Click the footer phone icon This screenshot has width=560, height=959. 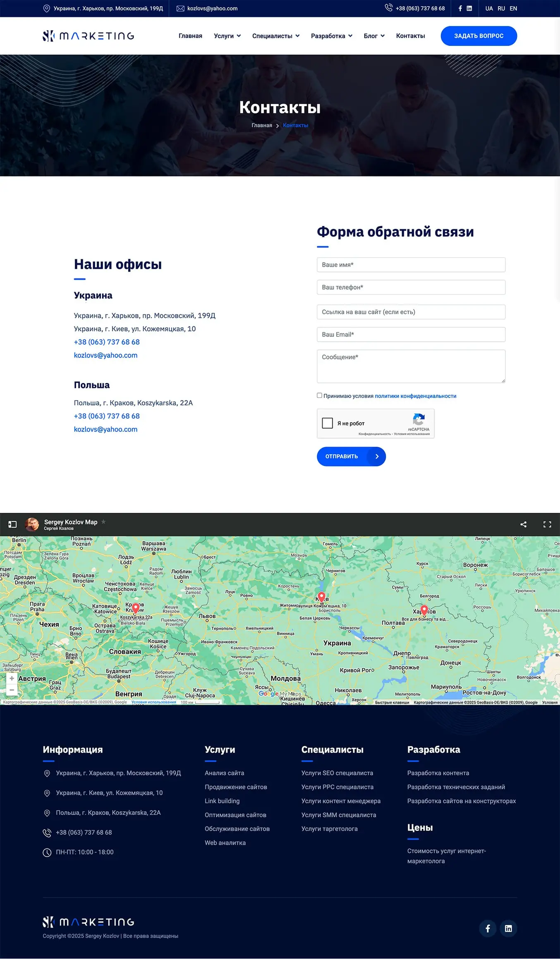pos(47,832)
